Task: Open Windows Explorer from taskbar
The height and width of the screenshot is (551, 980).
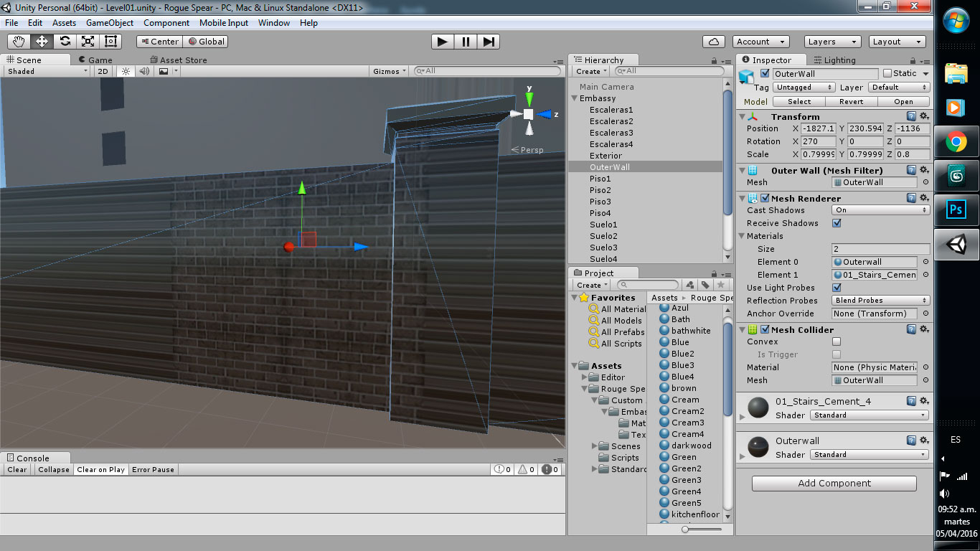Action: 956,75
